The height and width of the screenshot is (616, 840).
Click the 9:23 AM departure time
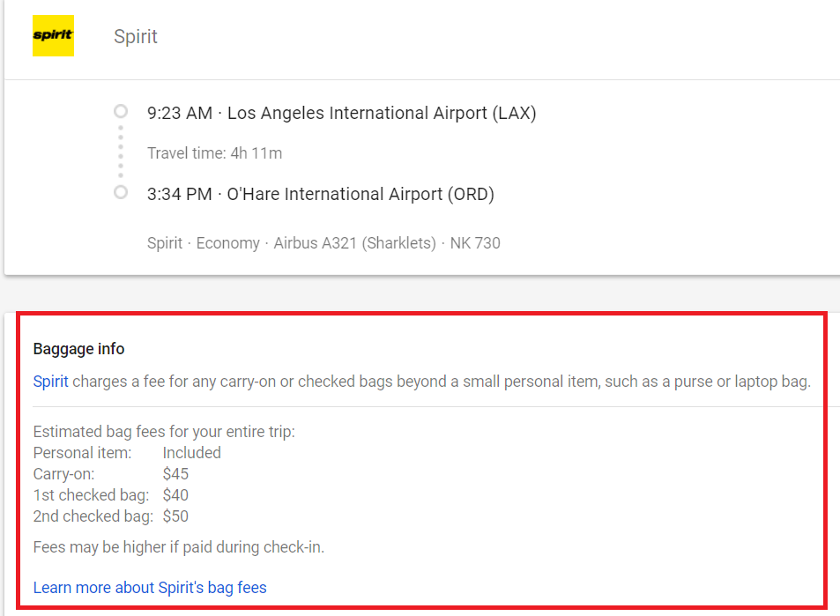click(x=179, y=113)
